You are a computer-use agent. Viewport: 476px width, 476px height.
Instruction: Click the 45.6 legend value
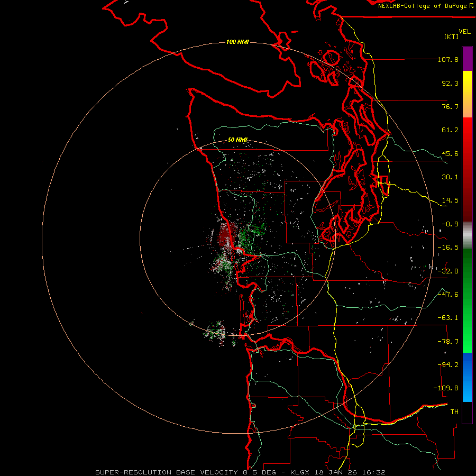tap(450, 153)
